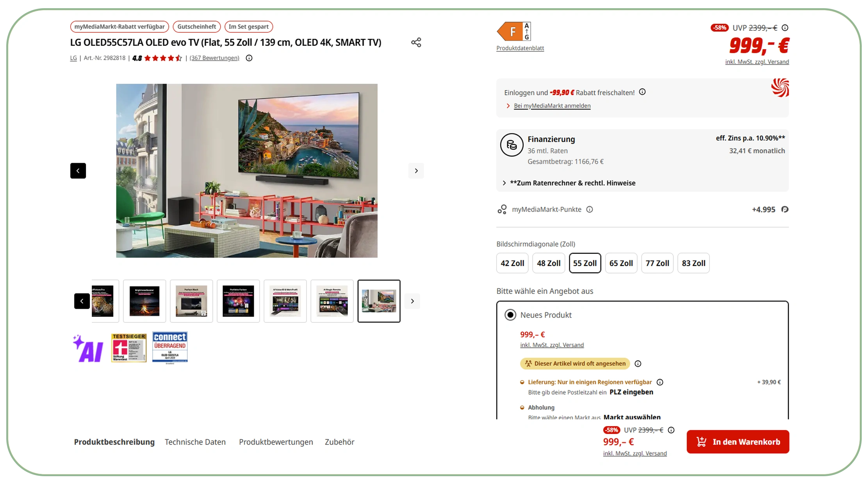
Task: Click the info icon beside 'Dieser Artikel wird oft angesehen'
Action: pos(638,364)
